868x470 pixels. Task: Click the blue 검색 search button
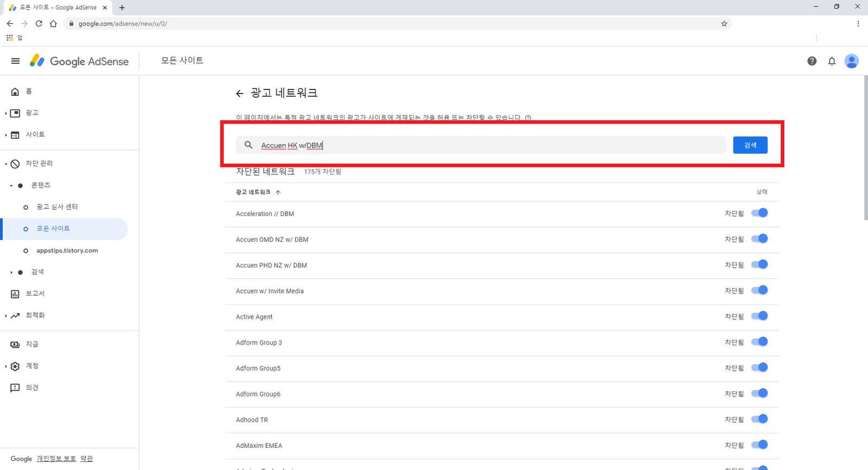(750, 145)
